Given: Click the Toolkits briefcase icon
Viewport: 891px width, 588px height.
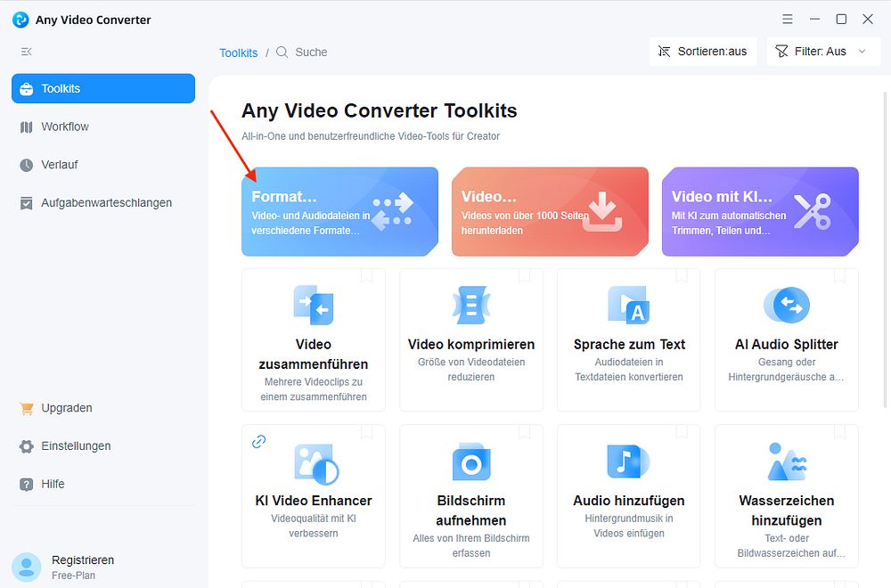Looking at the screenshot, I should pyautogui.click(x=26, y=89).
